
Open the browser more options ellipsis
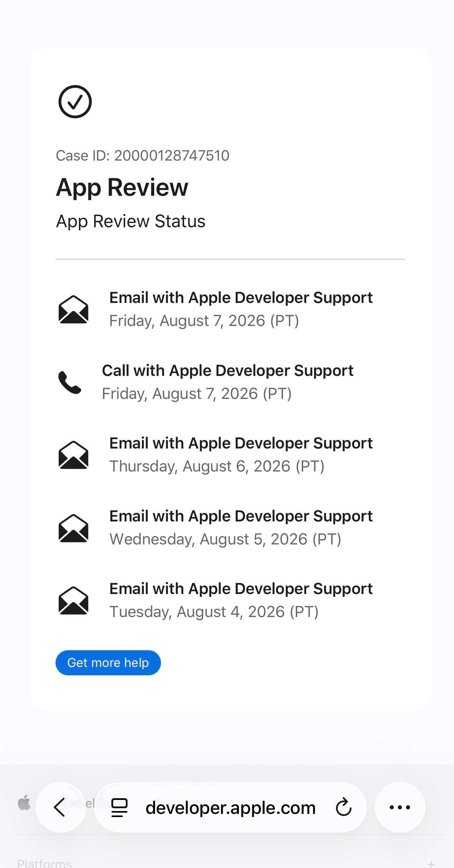(400, 807)
